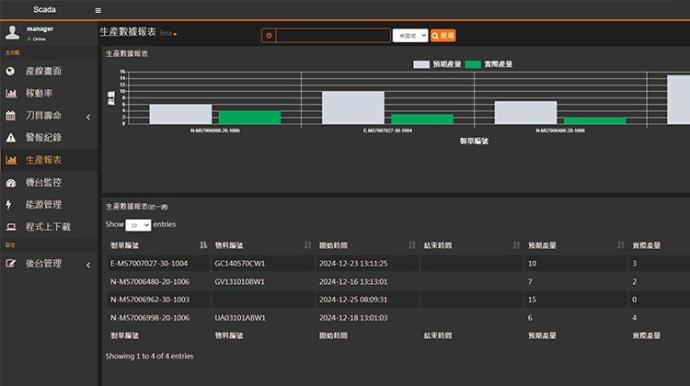The image size is (690, 386).
Task: Click green bar for N-MS7006480-20-1006
Action: 595,121
